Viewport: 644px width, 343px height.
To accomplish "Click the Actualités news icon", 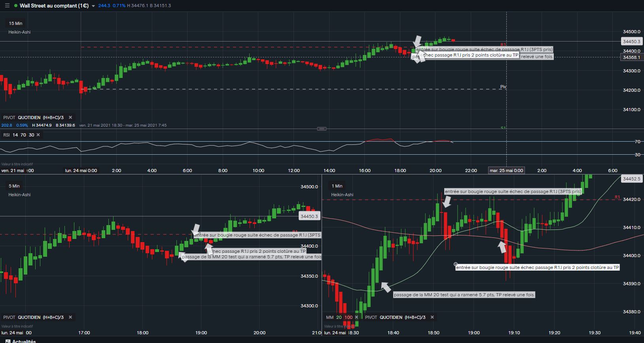I will [8, 341].
